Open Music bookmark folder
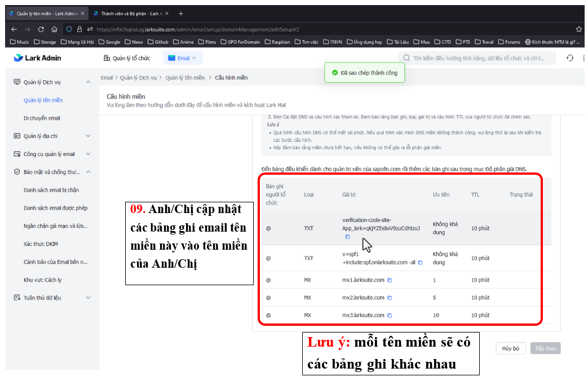This screenshot has height=381, width=588. tap(20, 42)
